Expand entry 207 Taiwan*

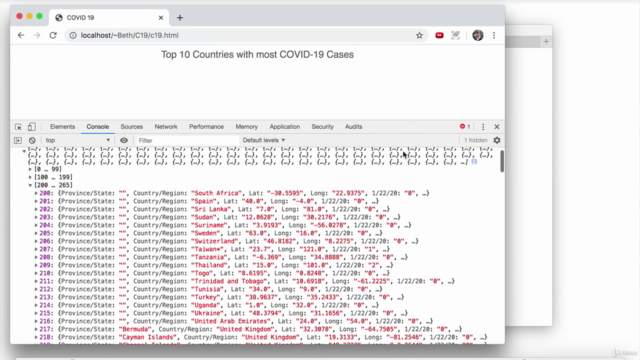[x=36, y=249]
